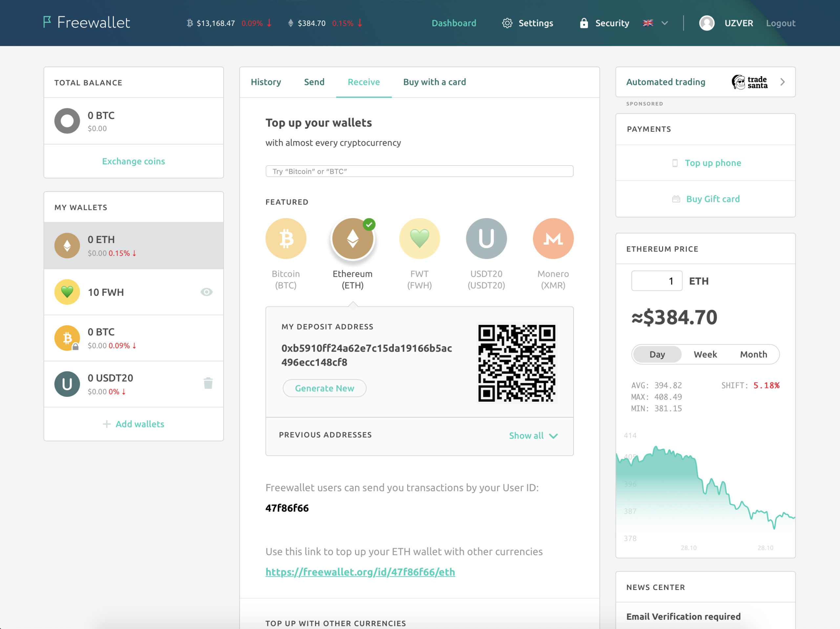Select featured USDT20 coin icon
This screenshot has width=840, height=629.
coord(487,239)
